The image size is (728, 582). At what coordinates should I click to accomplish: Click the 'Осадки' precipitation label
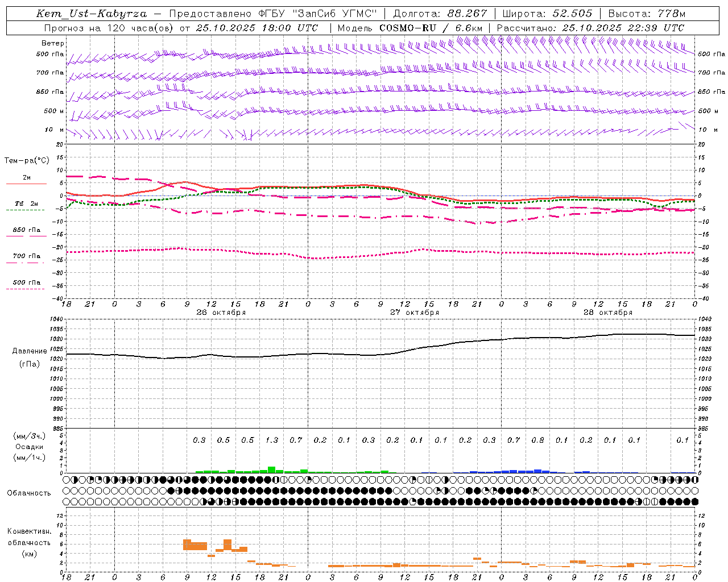tap(30, 447)
